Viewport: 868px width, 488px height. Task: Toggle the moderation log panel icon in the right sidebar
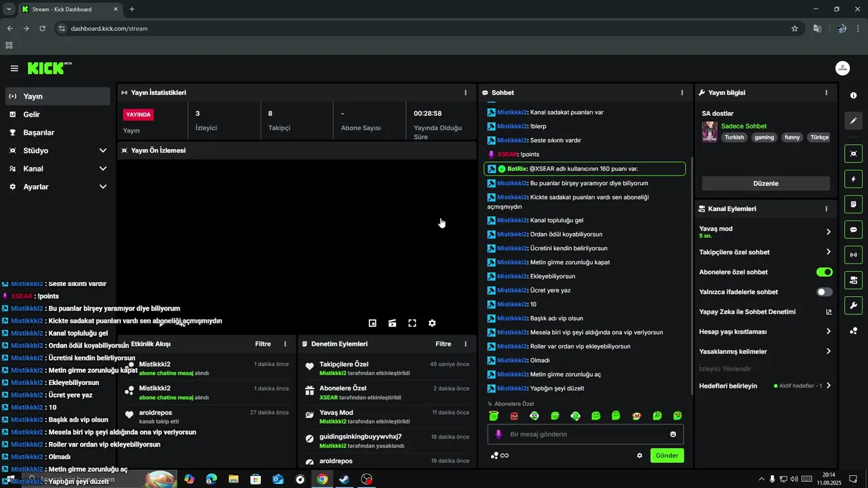tap(854, 204)
